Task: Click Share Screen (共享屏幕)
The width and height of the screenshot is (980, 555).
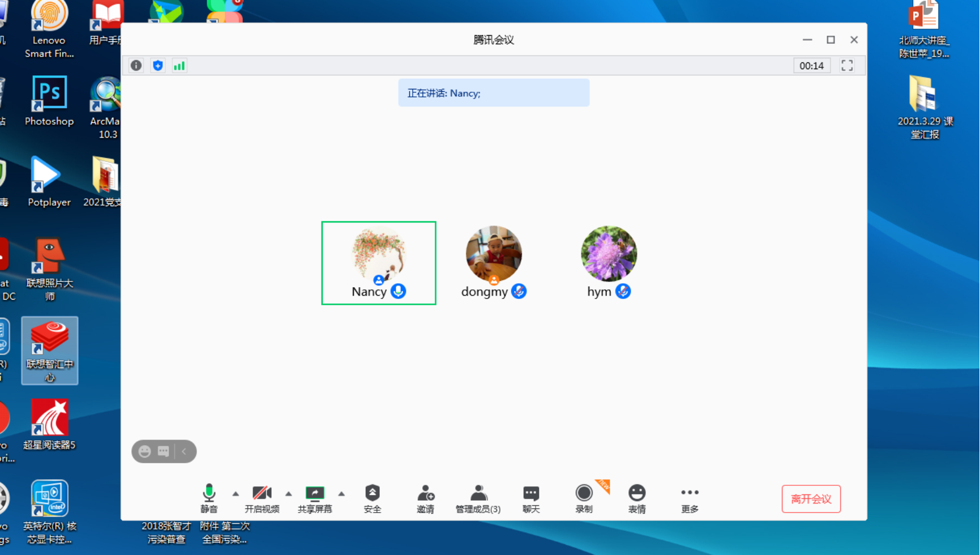Action: pos(315,498)
